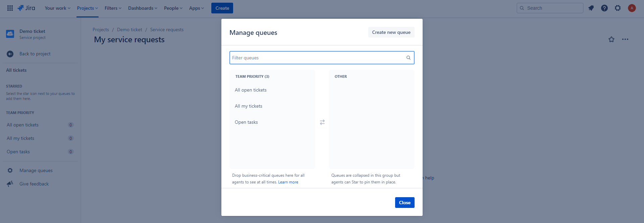Click the Filter queues input field

(x=319, y=58)
